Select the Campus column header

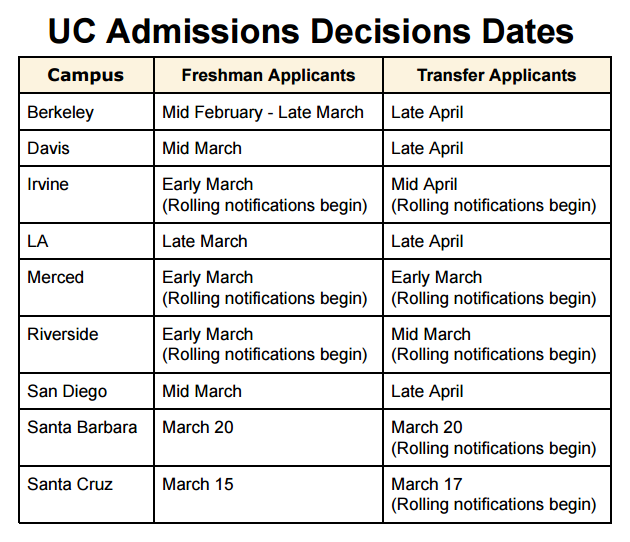point(86,75)
